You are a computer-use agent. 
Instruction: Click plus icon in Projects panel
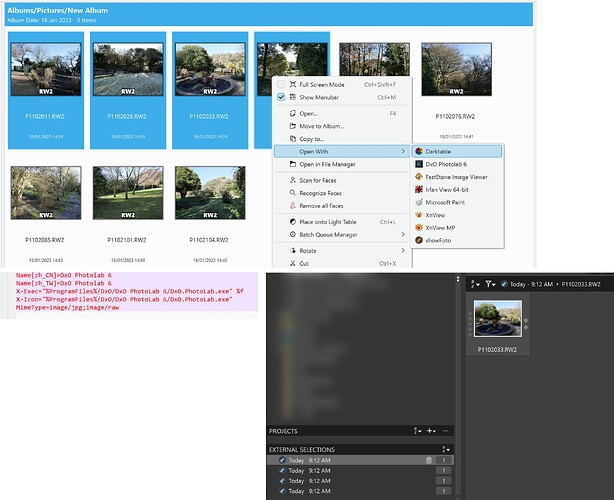point(431,431)
